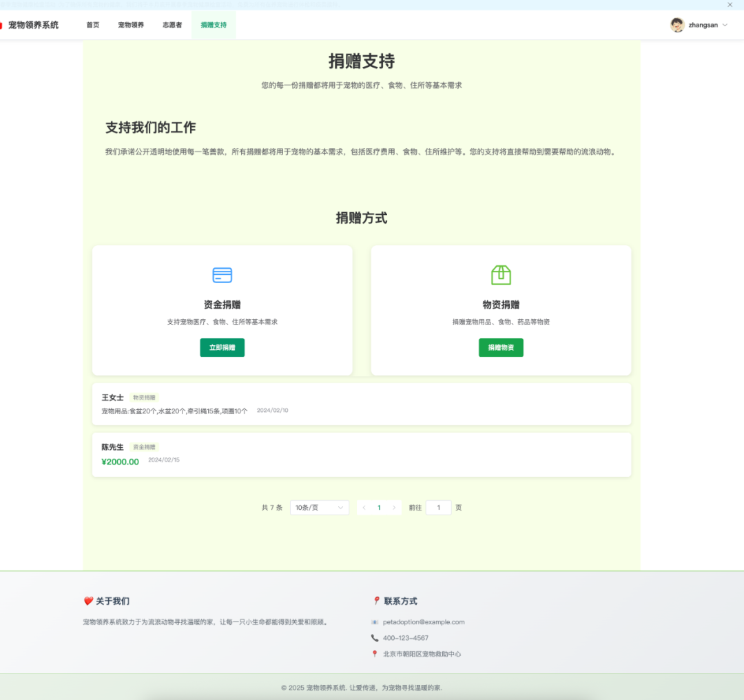Click the zhangsan avatar thumbnail

677,25
